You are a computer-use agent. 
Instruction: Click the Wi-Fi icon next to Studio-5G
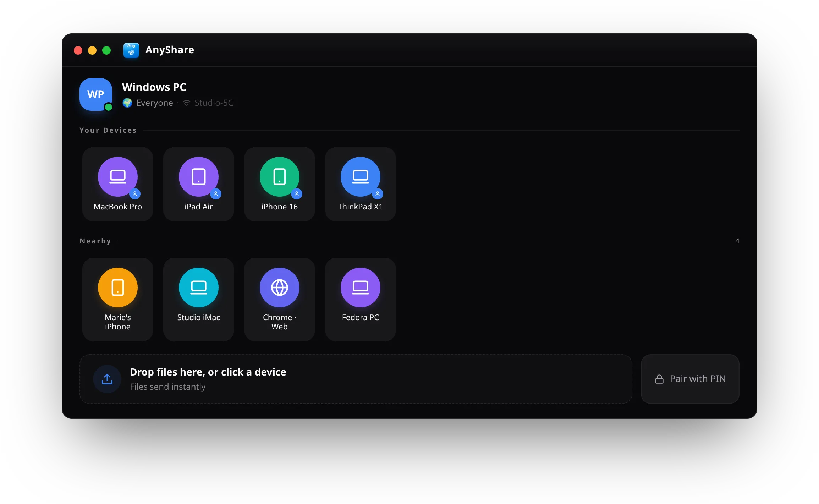click(x=187, y=103)
